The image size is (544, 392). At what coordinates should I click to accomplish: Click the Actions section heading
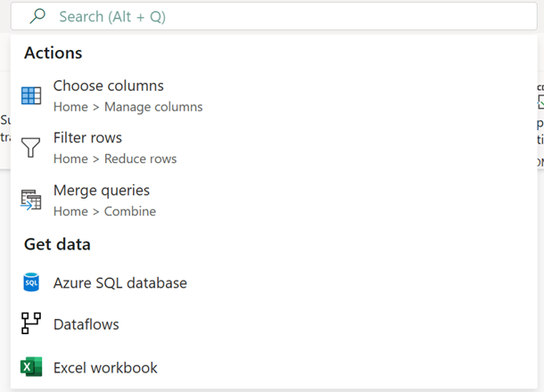point(53,53)
